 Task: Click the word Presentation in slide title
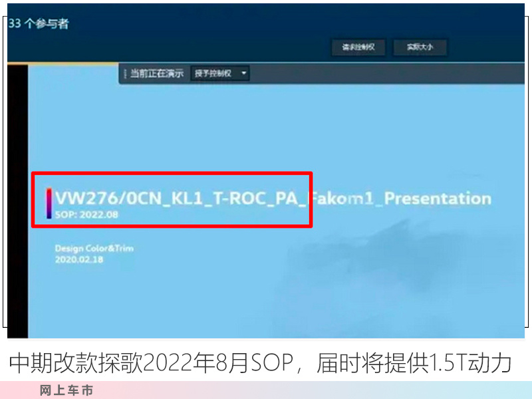click(x=438, y=198)
